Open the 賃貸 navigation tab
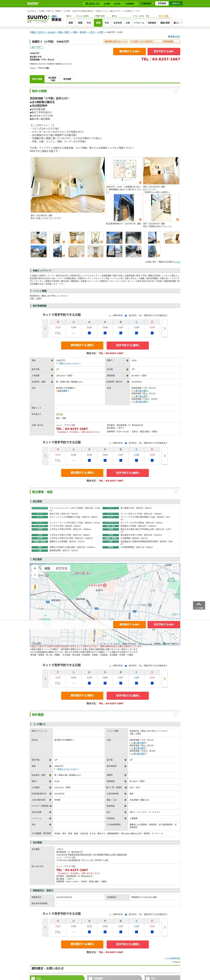The image size is (210, 980). coord(70,23)
